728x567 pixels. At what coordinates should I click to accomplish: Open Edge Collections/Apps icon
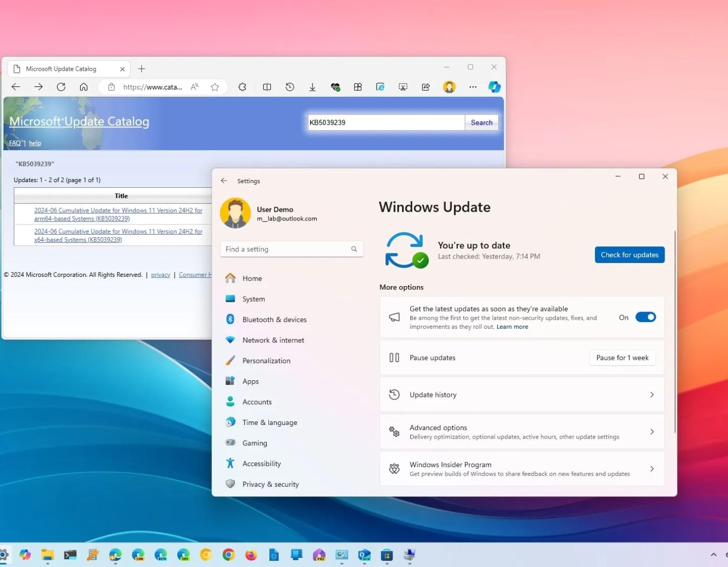(x=358, y=87)
